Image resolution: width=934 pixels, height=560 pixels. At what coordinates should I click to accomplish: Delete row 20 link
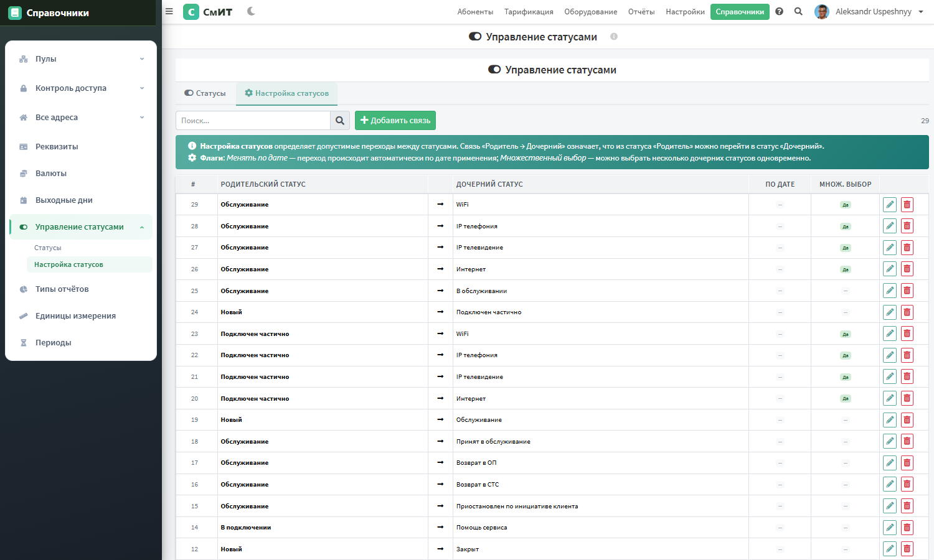[907, 398]
